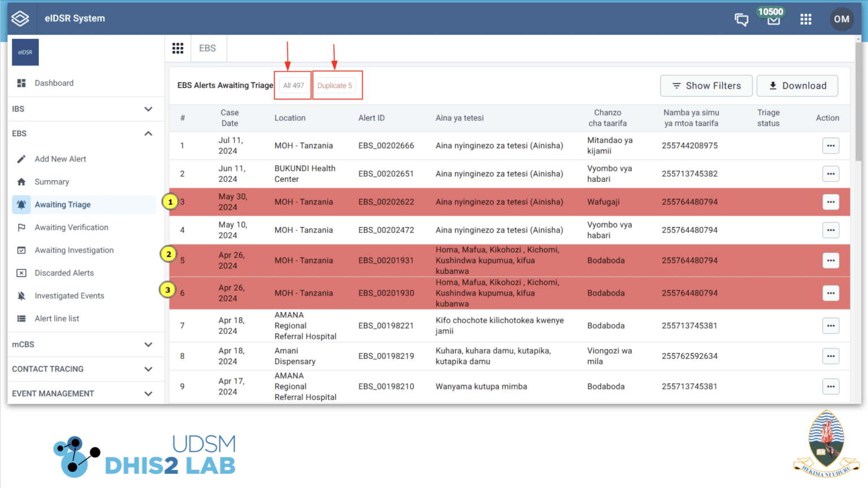The image size is (868, 488).
Task: Download the EBS alerts list
Action: [x=797, y=85]
